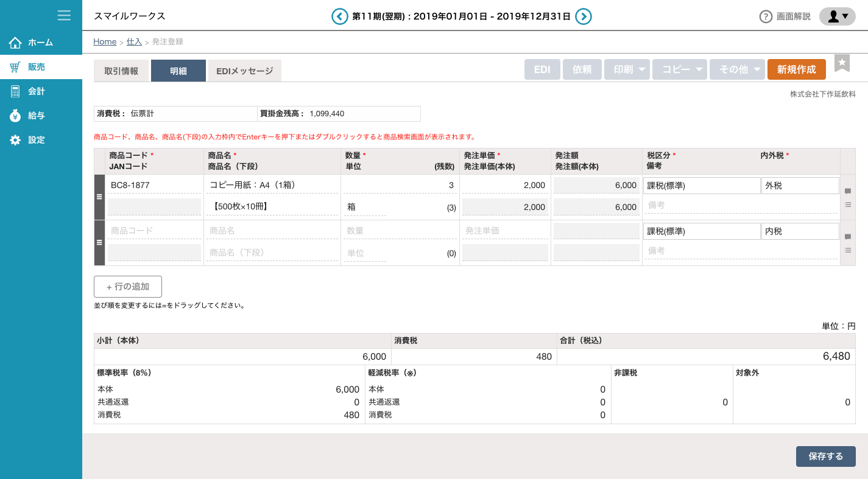Click the total value 6,480
868x479 pixels.
(x=836, y=357)
